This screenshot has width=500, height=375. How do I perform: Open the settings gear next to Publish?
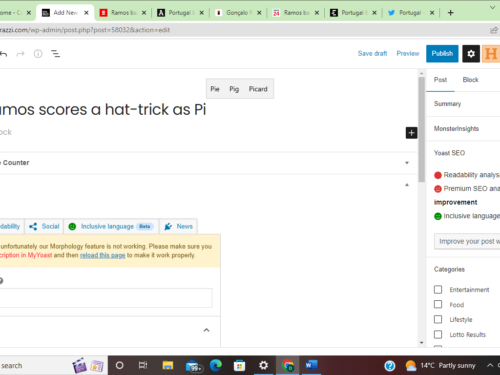[x=471, y=54]
